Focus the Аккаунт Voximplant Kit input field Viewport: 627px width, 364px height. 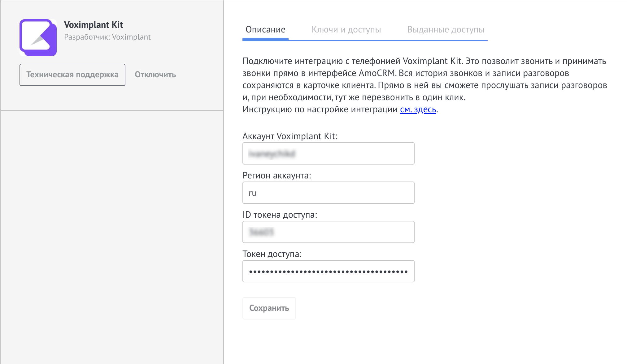pyautogui.click(x=329, y=153)
